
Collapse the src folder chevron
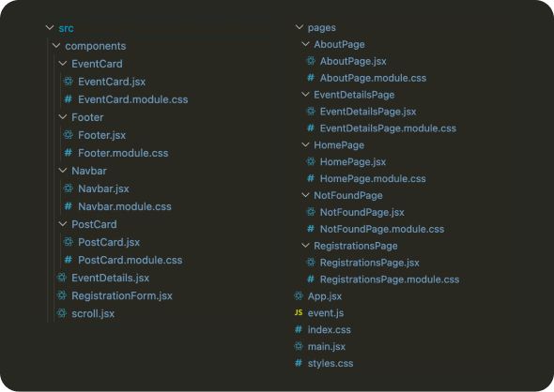coord(50,27)
